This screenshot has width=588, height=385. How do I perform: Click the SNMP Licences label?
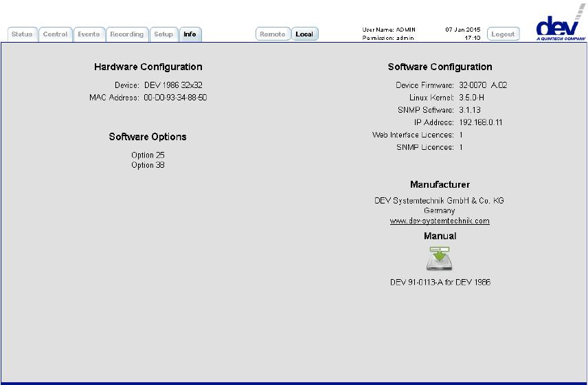coord(425,147)
